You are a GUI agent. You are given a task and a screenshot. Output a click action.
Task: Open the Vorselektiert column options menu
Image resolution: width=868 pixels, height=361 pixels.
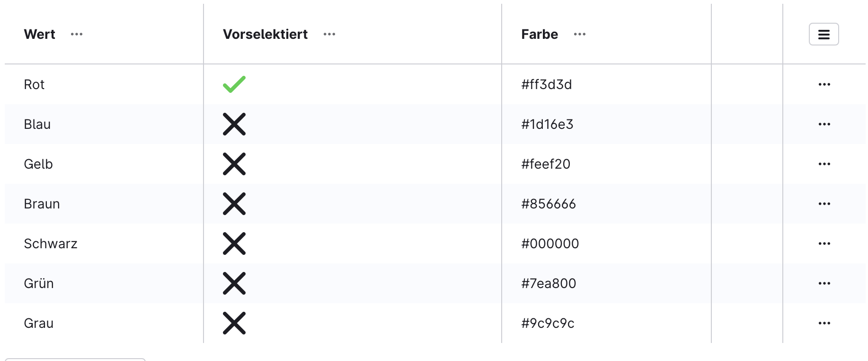tap(329, 34)
